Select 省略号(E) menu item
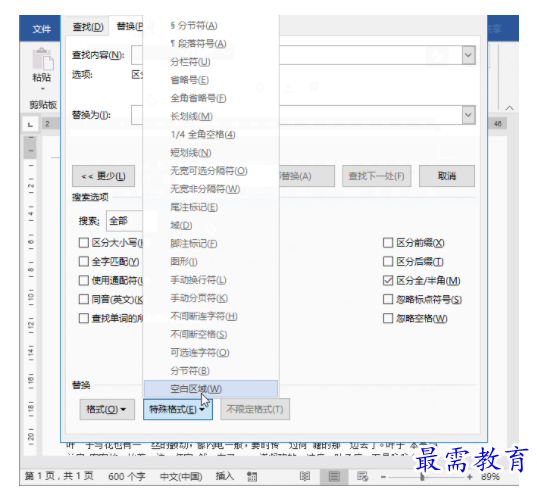The image size is (537, 491). click(x=211, y=80)
